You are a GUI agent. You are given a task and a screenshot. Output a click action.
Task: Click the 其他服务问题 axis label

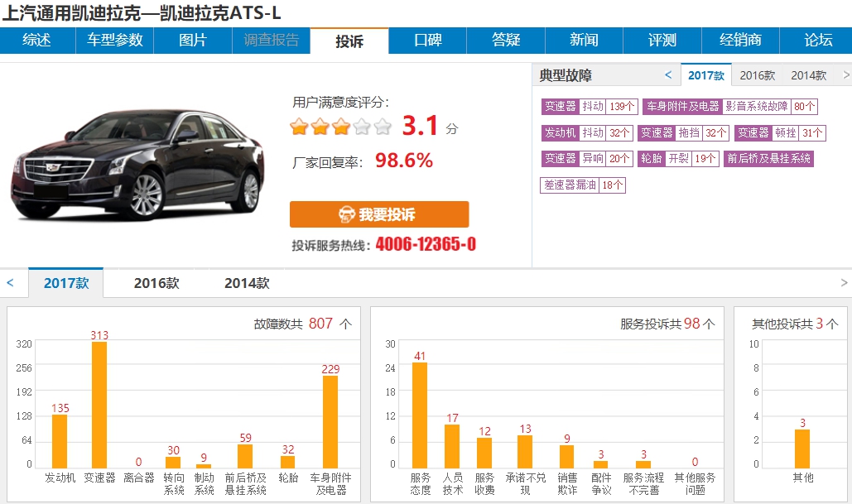tap(695, 484)
